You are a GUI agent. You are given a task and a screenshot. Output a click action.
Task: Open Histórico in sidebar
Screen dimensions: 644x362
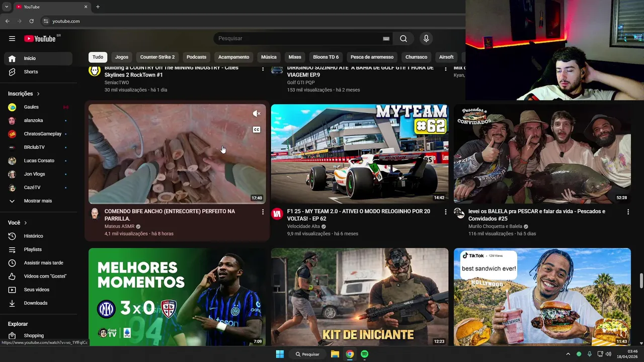tap(38, 236)
